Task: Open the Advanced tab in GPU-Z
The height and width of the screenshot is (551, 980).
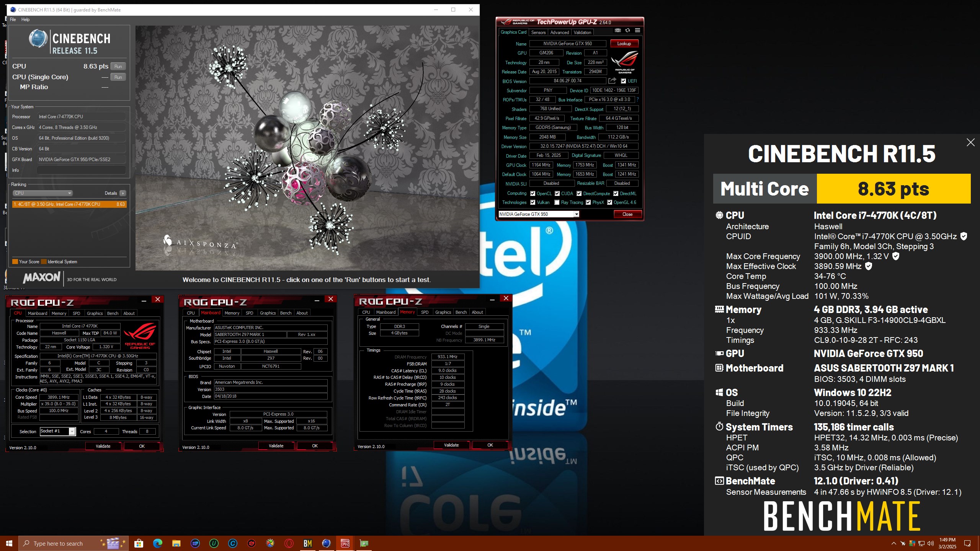Action: pos(559,33)
